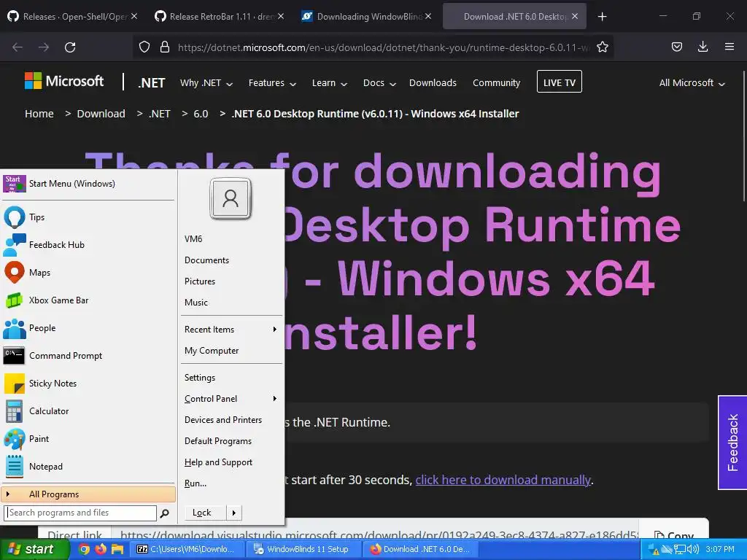Focus the Search programs and files box

(80, 513)
